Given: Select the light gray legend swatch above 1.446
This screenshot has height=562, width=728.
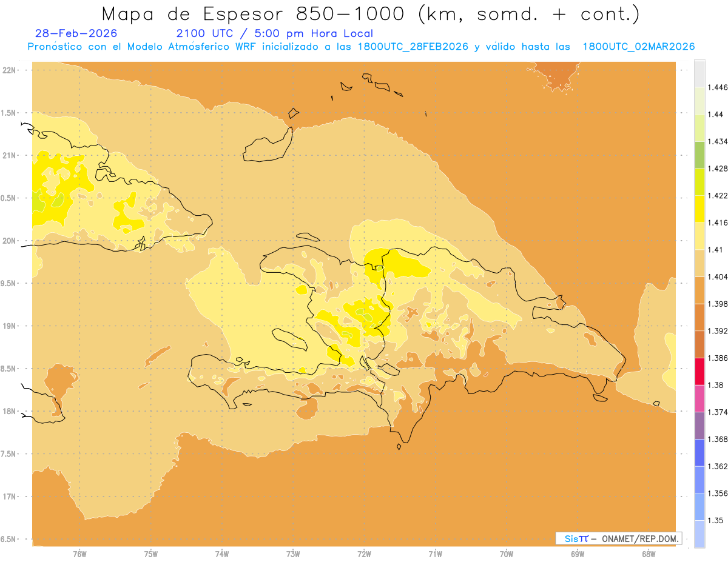Looking at the screenshot, I should click(x=699, y=73).
